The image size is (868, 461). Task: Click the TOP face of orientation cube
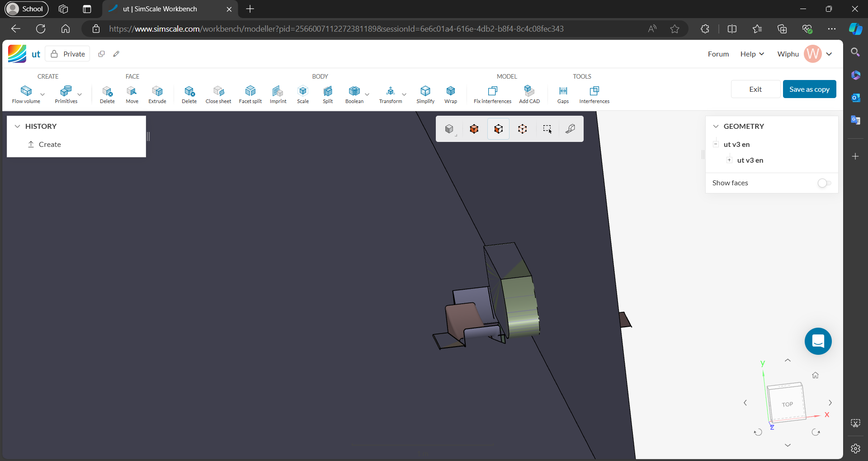[787, 404]
